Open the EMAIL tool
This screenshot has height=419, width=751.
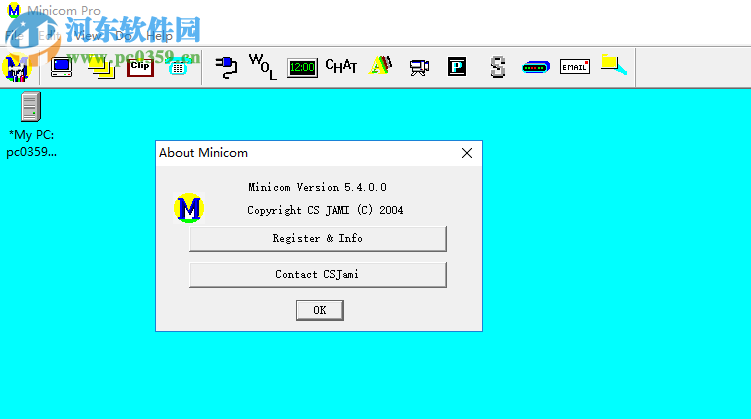coord(575,67)
